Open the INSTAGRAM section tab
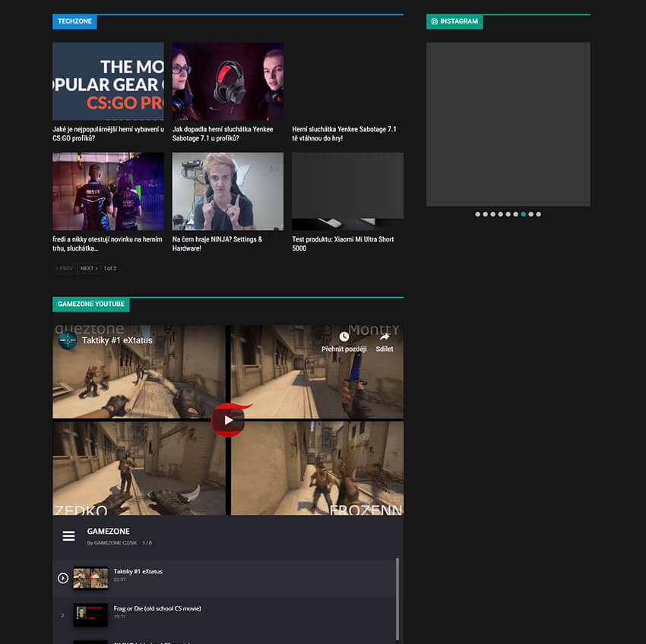Viewport: 646px width, 644px height. click(x=454, y=21)
